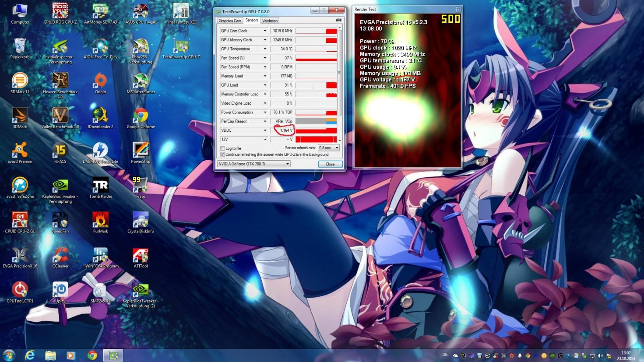Open Windows Explorer folder in taskbar
Viewport: 644px width, 362px height.
tap(50, 355)
